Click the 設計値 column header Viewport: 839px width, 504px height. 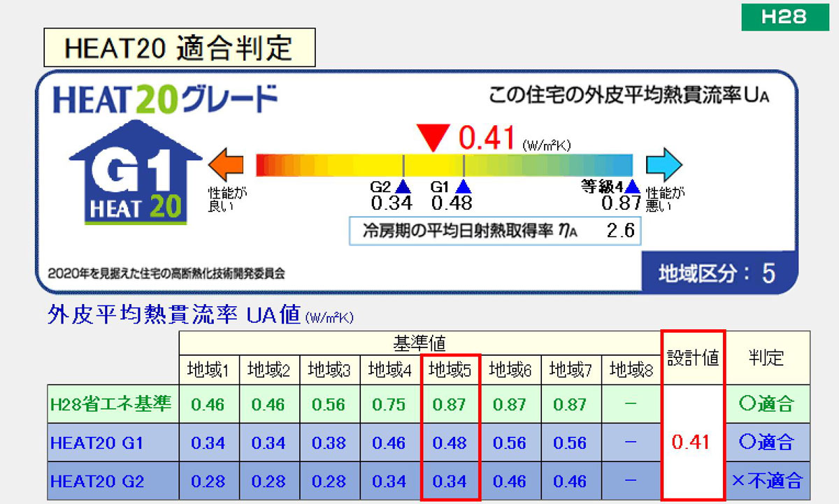tap(693, 358)
